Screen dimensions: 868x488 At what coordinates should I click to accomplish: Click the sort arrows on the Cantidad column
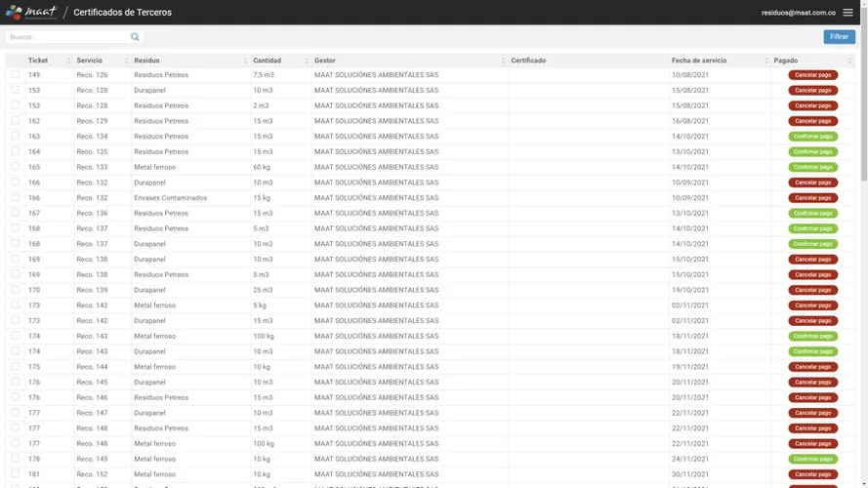point(306,61)
